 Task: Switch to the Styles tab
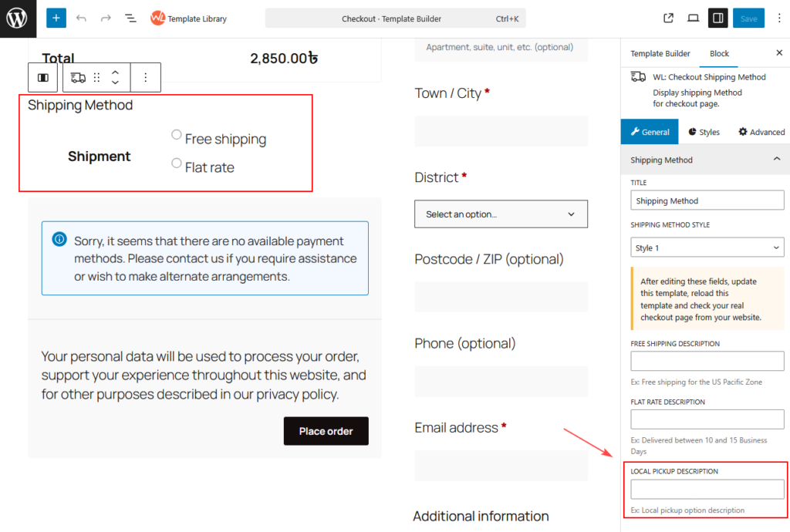pos(704,132)
